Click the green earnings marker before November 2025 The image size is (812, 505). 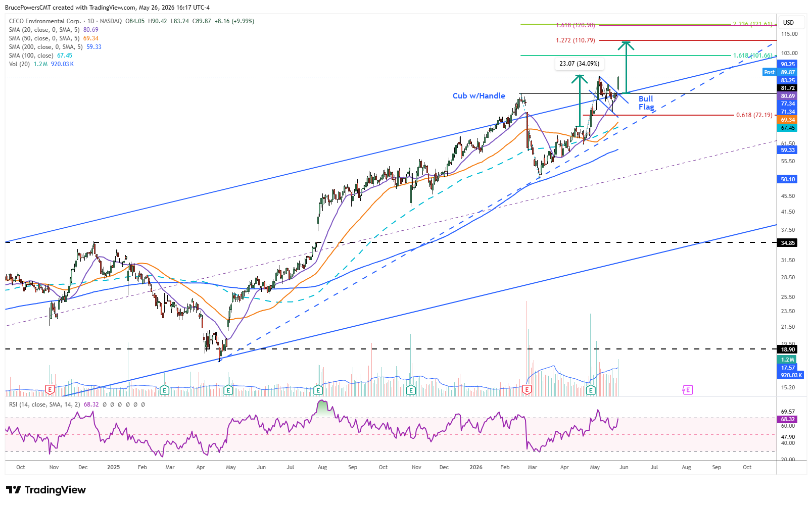[x=411, y=389]
